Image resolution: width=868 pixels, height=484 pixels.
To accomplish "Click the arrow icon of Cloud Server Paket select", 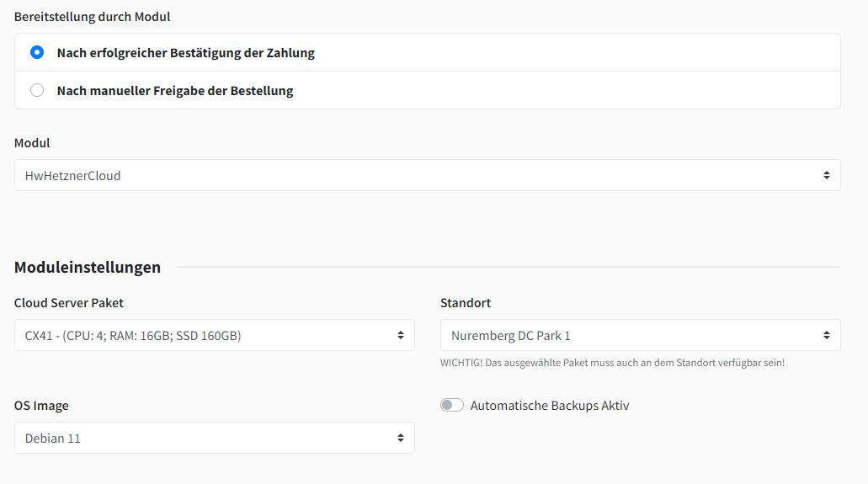I will click(x=400, y=336).
